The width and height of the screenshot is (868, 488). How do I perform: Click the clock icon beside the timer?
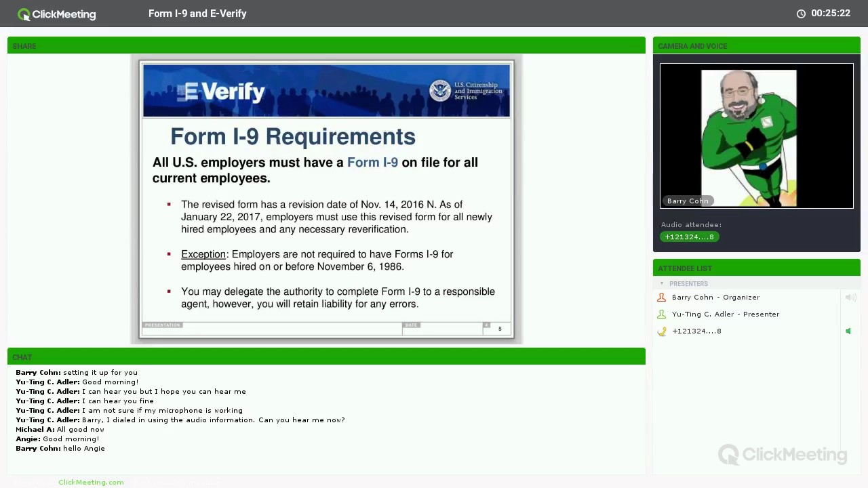point(801,14)
